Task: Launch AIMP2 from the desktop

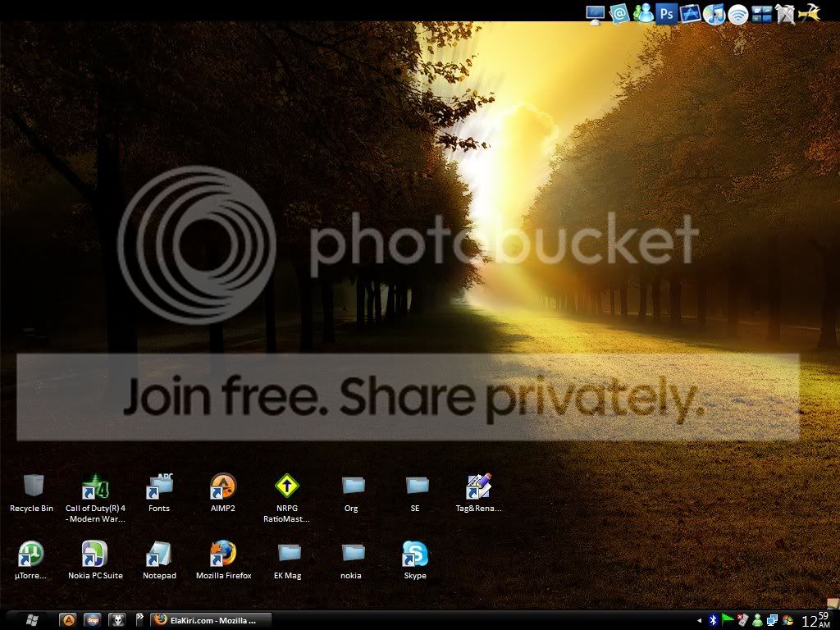Action: (x=223, y=493)
